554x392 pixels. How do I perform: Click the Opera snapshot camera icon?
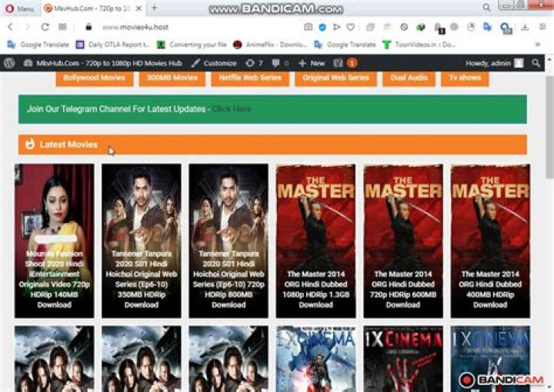[x=309, y=26]
